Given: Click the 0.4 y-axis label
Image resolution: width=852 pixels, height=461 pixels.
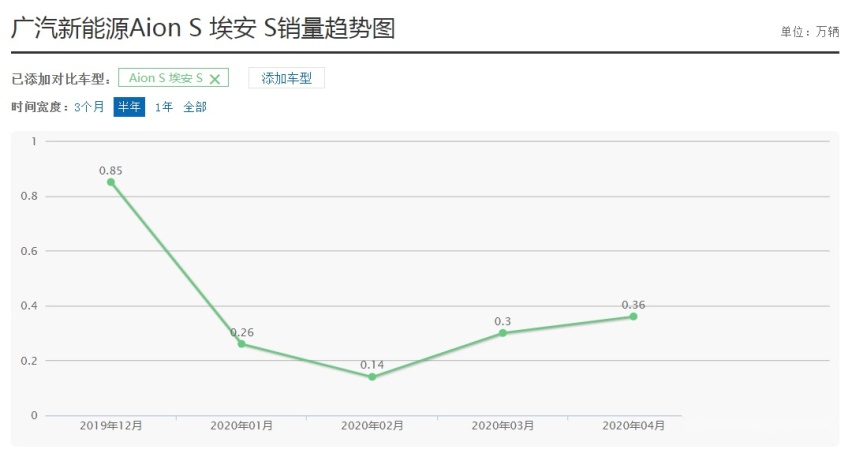Looking at the screenshot, I should tap(29, 306).
